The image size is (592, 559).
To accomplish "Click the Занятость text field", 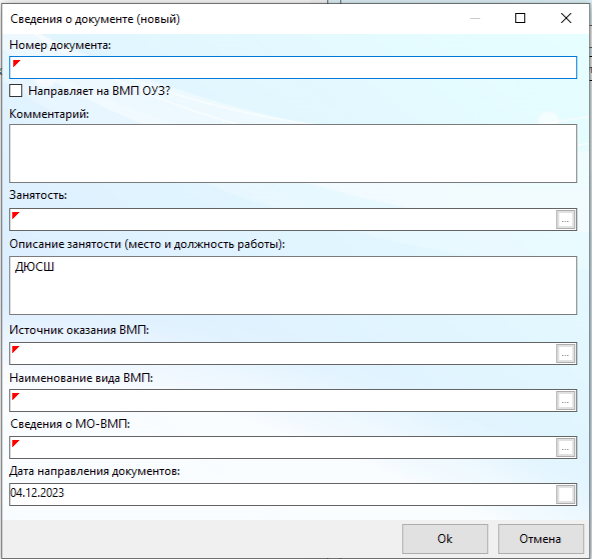I will point(282,220).
